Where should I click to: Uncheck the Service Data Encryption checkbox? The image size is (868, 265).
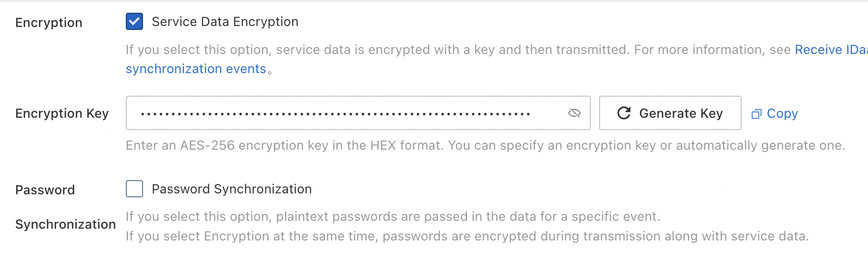coord(134,22)
